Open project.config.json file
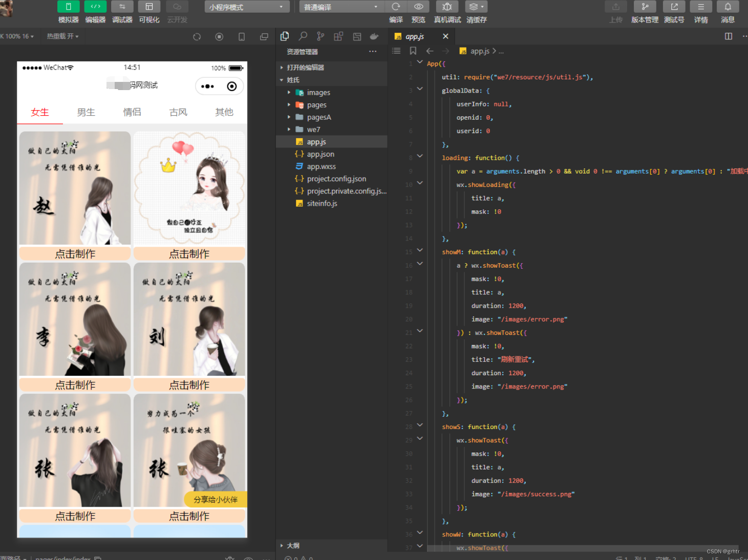The width and height of the screenshot is (748, 560). [331, 179]
